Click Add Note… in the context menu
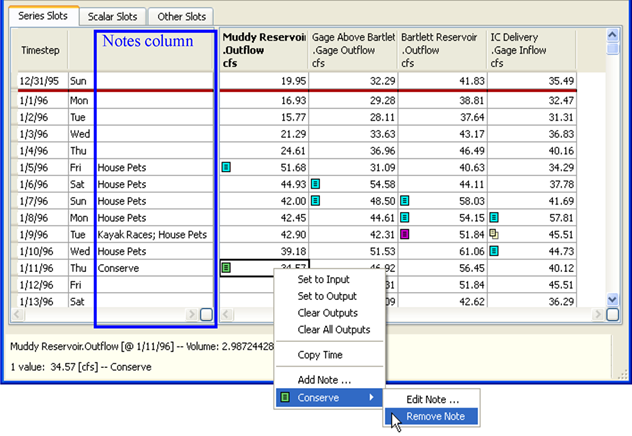The width and height of the screenshot is (632, 436). click(324, 380)
